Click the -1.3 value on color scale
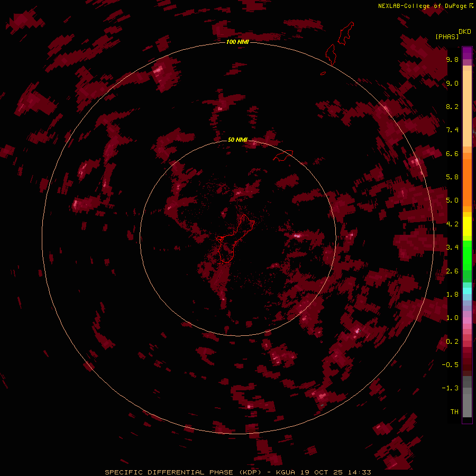Screen dimensions: 476x476 point(450,388)
